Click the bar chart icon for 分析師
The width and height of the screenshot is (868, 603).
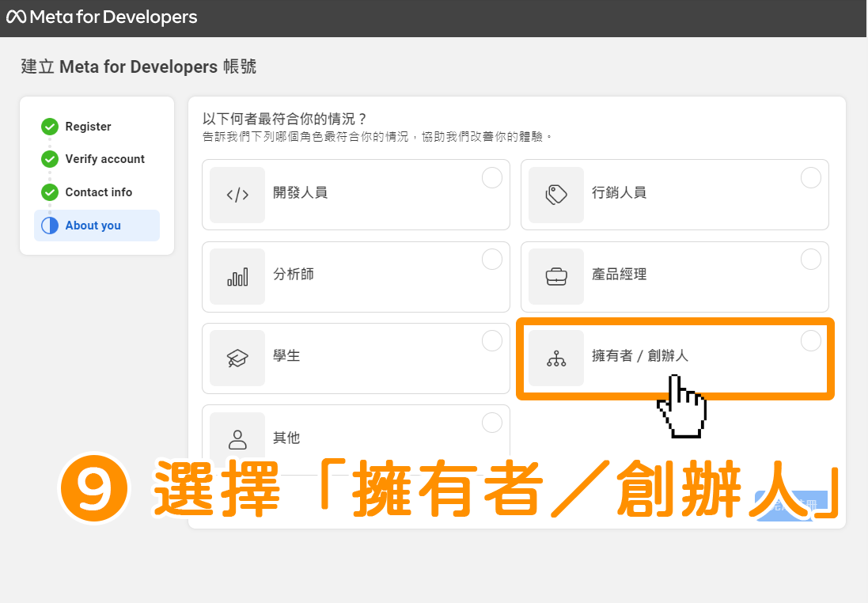click(237, 276)
